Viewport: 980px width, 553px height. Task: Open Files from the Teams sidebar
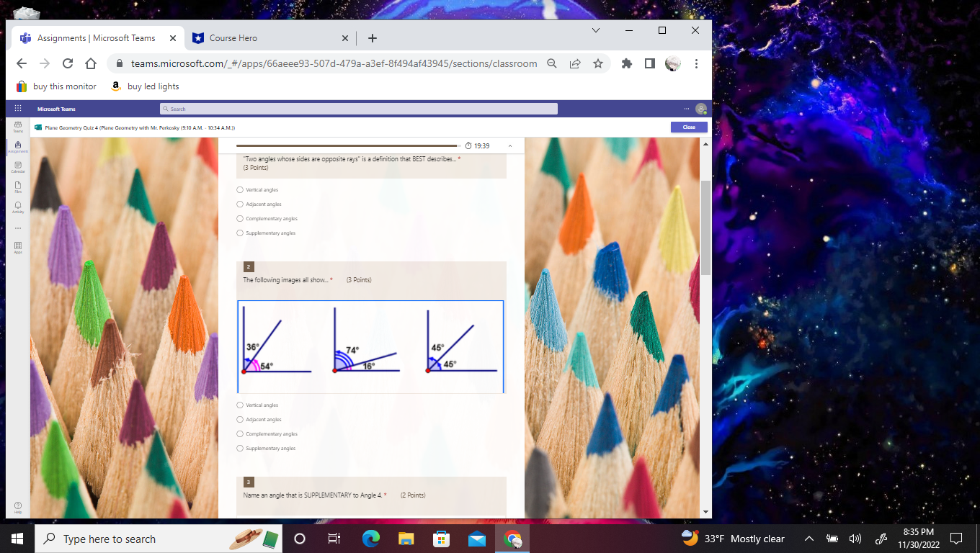tap(17, 188)
